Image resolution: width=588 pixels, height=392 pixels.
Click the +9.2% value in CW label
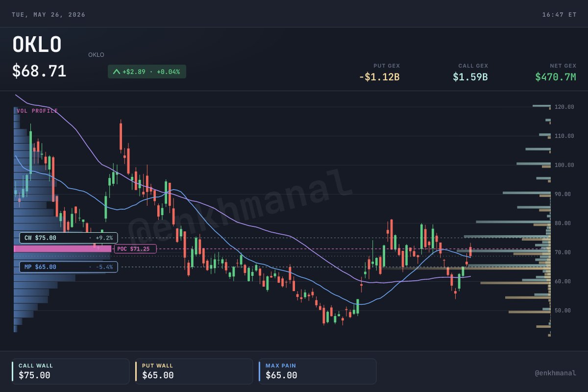(x=104, y=238)
